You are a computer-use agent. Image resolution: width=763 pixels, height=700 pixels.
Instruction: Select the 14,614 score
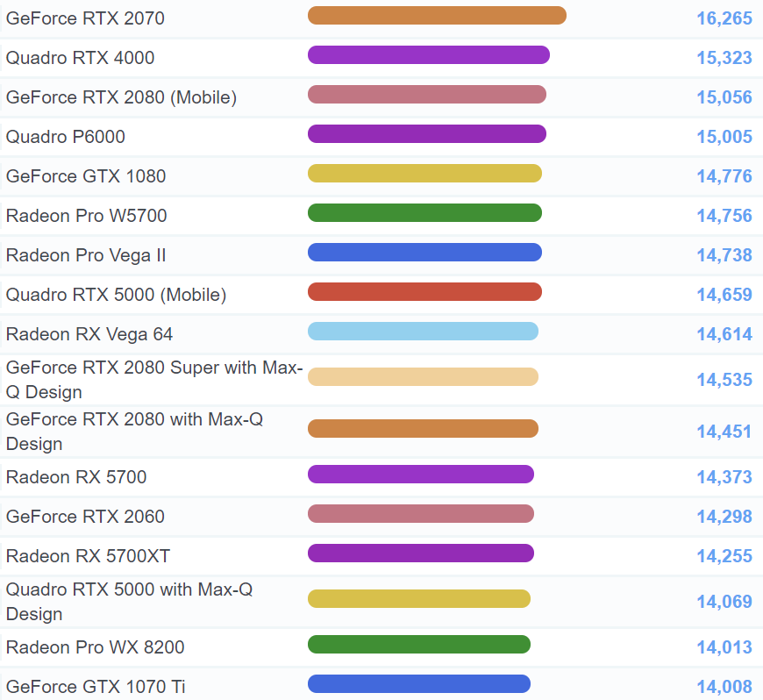pyautogui.click(x=724, y=334)
